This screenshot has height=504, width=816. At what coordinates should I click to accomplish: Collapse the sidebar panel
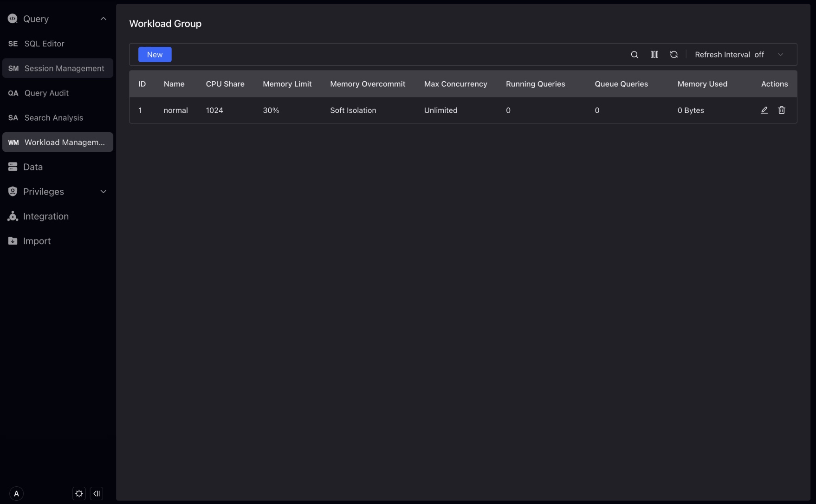coord(97,493)
